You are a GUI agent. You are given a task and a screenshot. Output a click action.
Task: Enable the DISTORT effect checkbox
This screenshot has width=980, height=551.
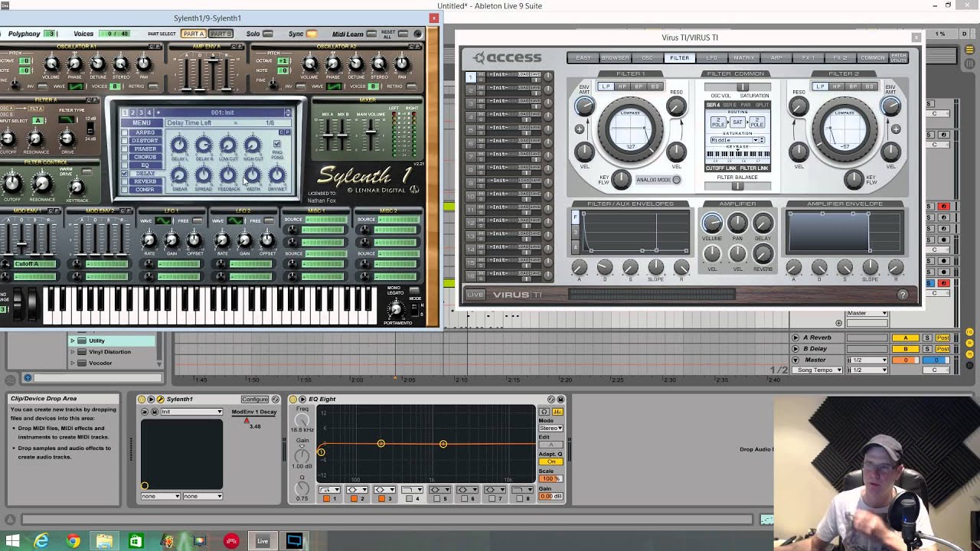125,141
